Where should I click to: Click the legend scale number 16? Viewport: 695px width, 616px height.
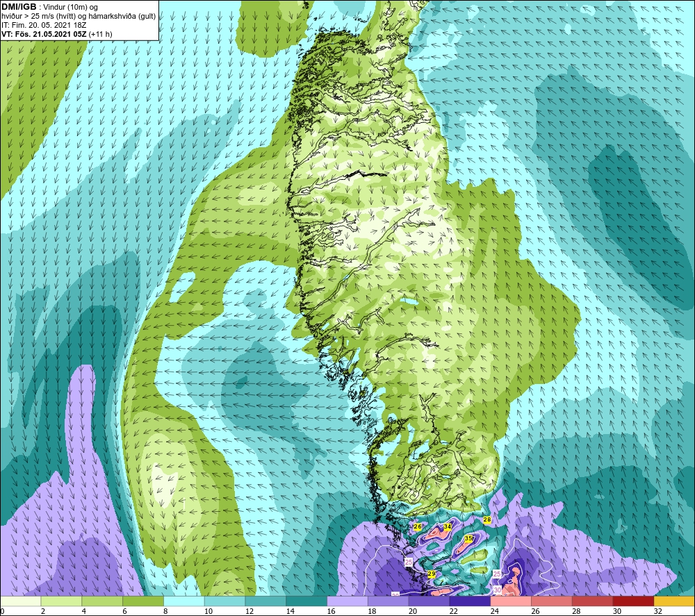[x=331, y=611]
